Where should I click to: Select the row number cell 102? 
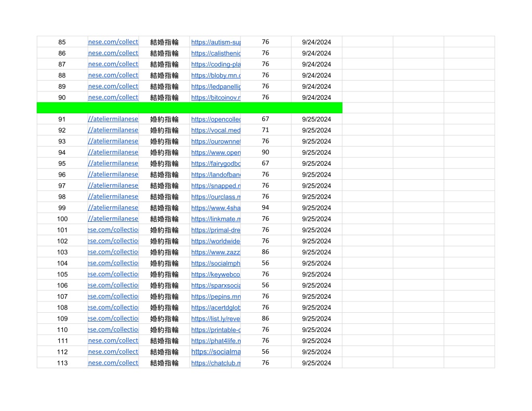point(62,241)
